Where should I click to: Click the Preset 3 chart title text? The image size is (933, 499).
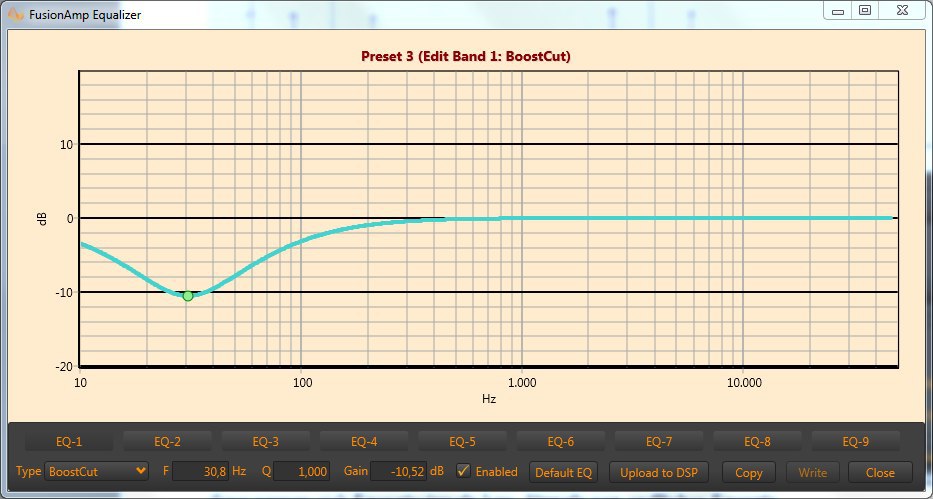click(x=466, y=57)
